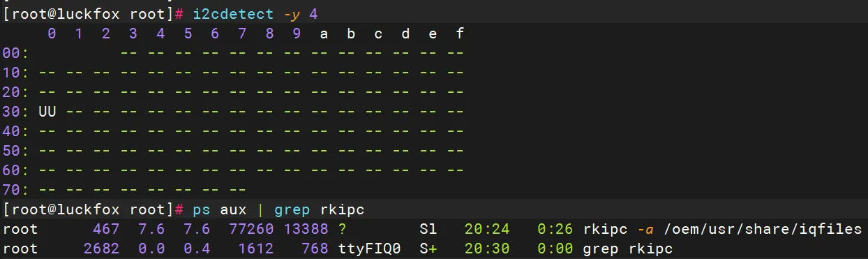Click the PID value '2682'

[102, 248]
